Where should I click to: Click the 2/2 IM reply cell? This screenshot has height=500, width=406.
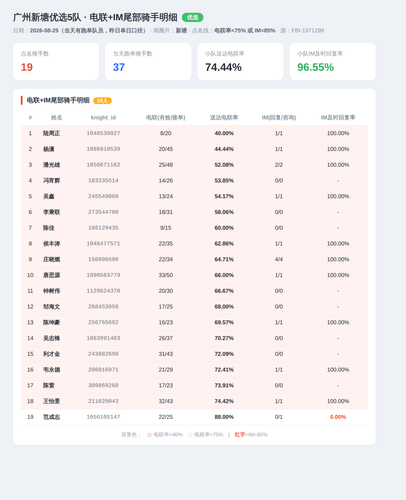coord(279,165)
